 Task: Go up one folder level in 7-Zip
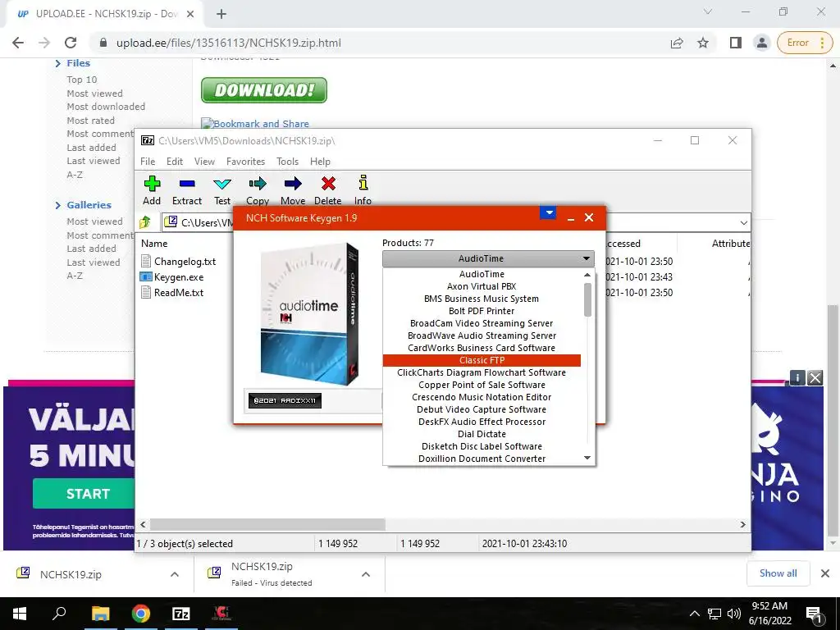[x=145, y=222]
